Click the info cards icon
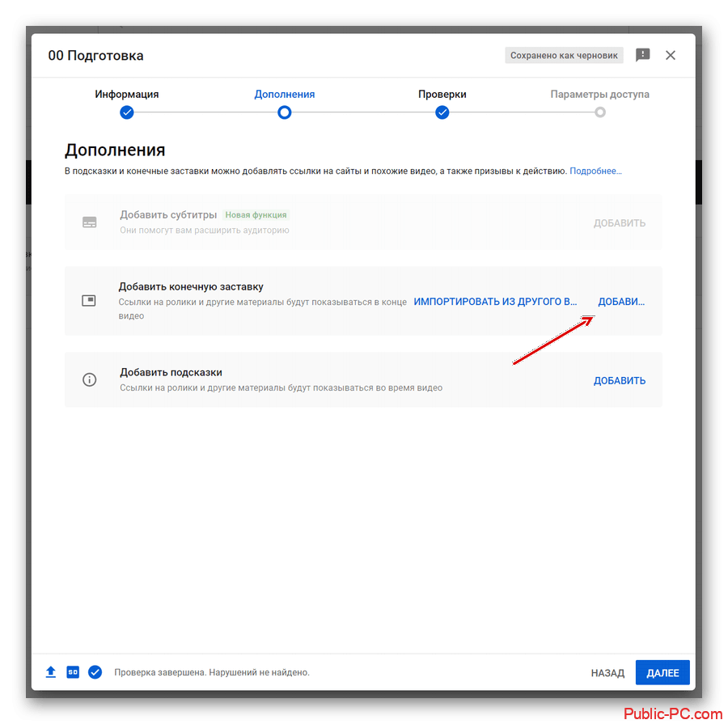 tap(90, 379)
